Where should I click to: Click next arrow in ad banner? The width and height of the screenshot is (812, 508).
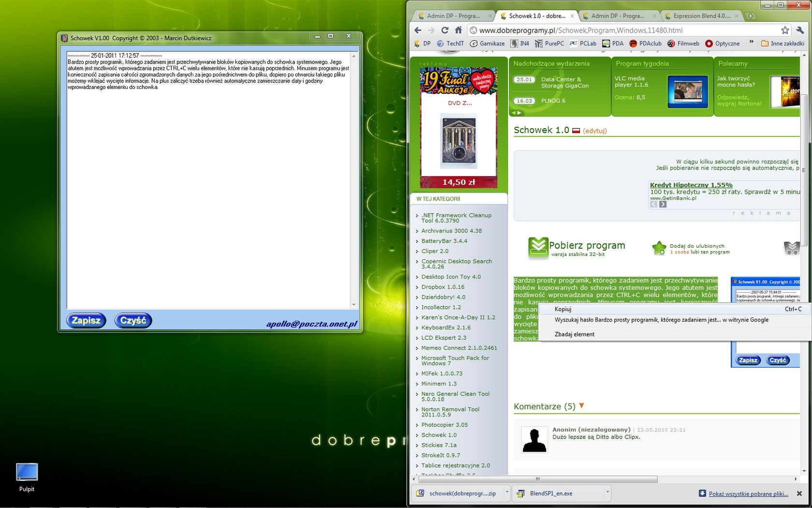663,204
